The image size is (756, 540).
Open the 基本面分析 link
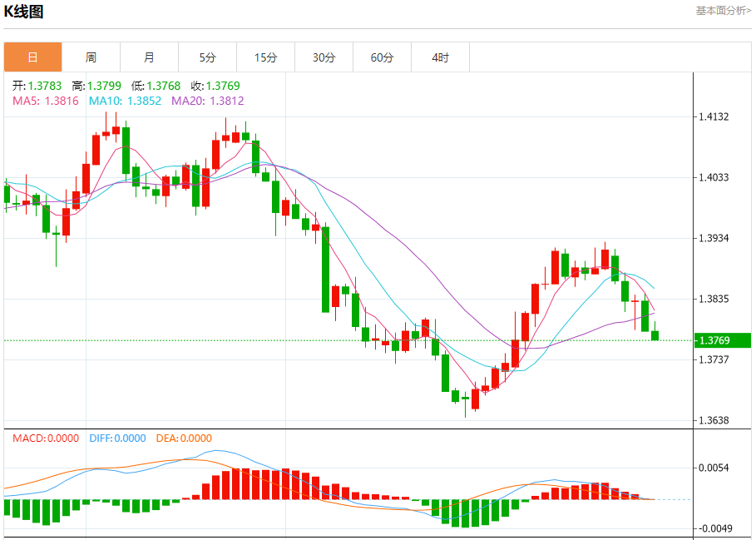click(723, 11)
